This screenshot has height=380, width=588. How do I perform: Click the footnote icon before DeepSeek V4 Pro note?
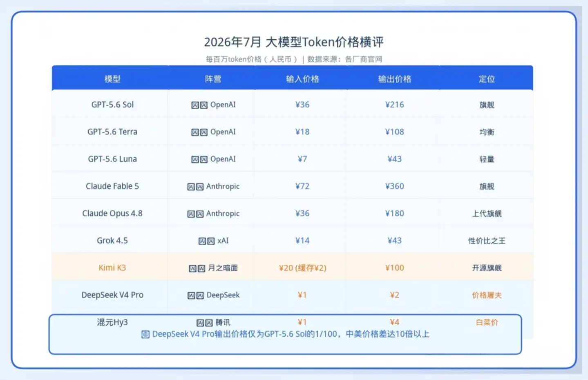click(x=145, y=334)
